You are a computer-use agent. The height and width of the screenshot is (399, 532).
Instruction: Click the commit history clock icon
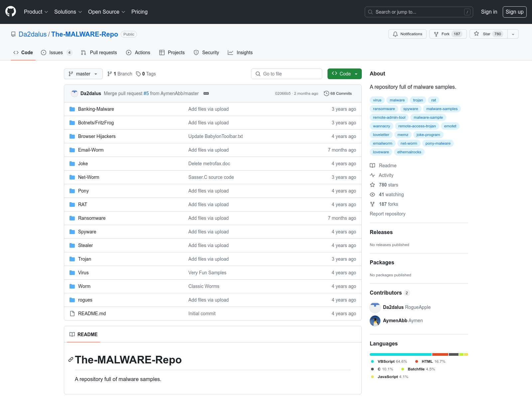[327, 93]
